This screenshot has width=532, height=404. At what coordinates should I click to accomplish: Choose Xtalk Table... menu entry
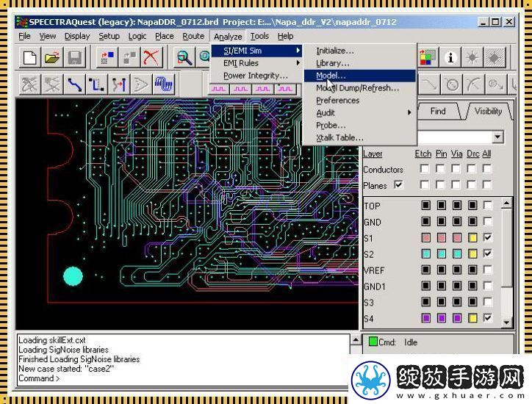pos(359,137)
